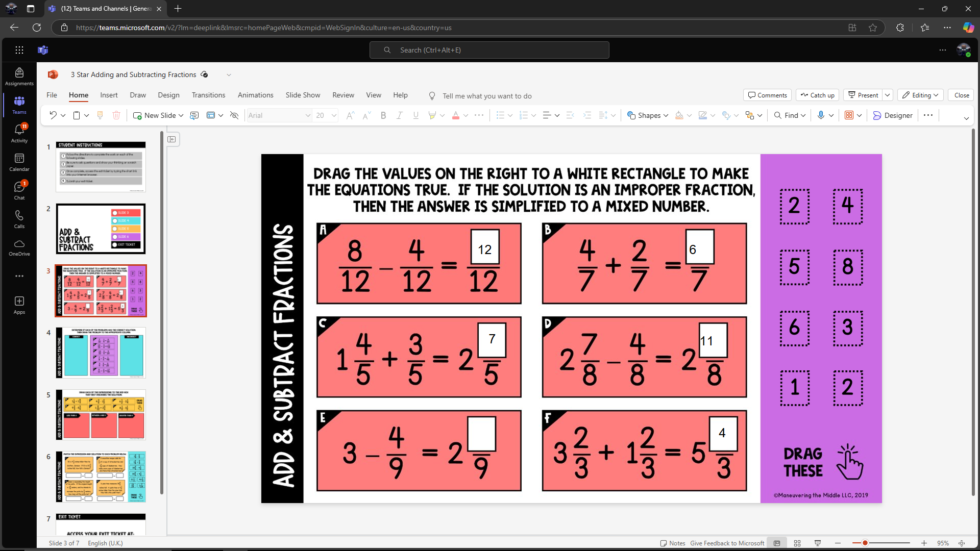Click the text underline icon
980x551 pixels.
pos(415,115)
